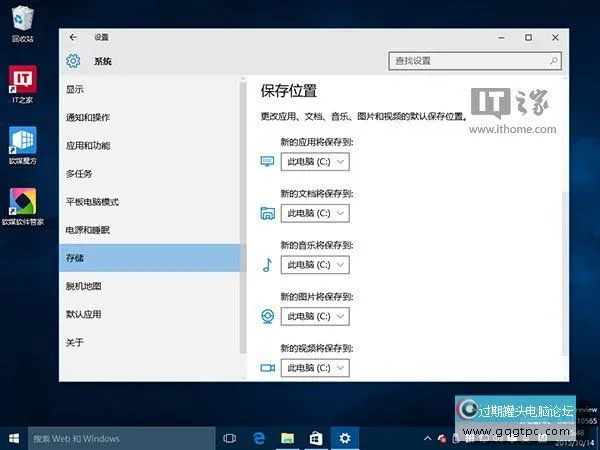Launch Microsoft Edge from the taskbar

tap(258, 438)
